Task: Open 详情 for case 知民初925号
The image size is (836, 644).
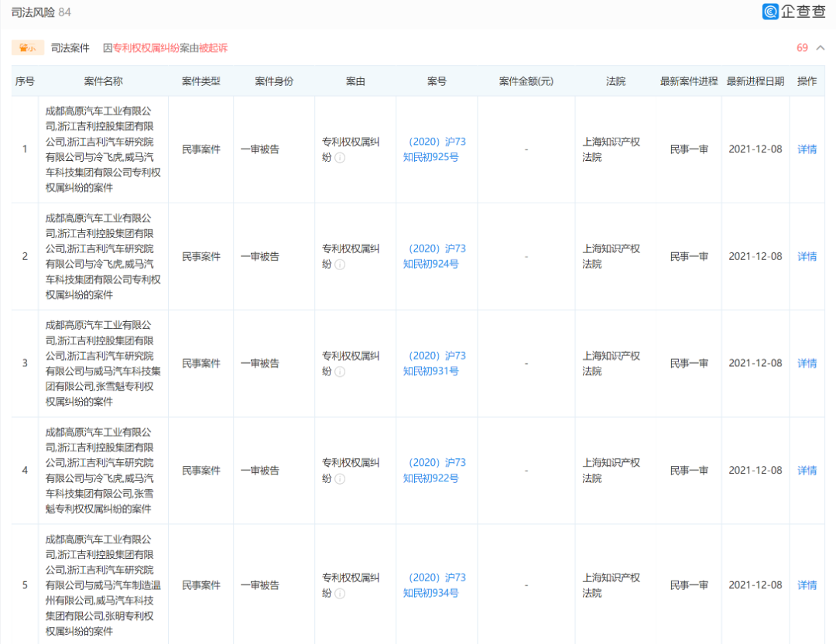Action: [807, 149]
